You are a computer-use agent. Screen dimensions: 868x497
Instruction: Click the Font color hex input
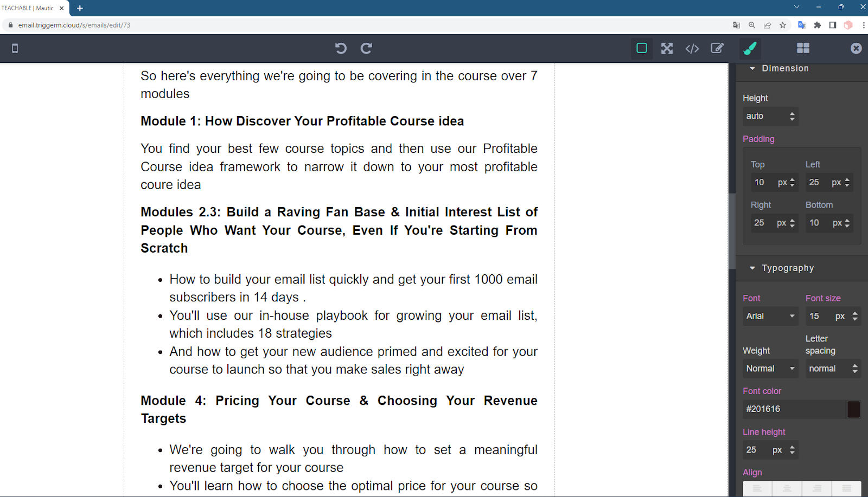coord(794,409)
